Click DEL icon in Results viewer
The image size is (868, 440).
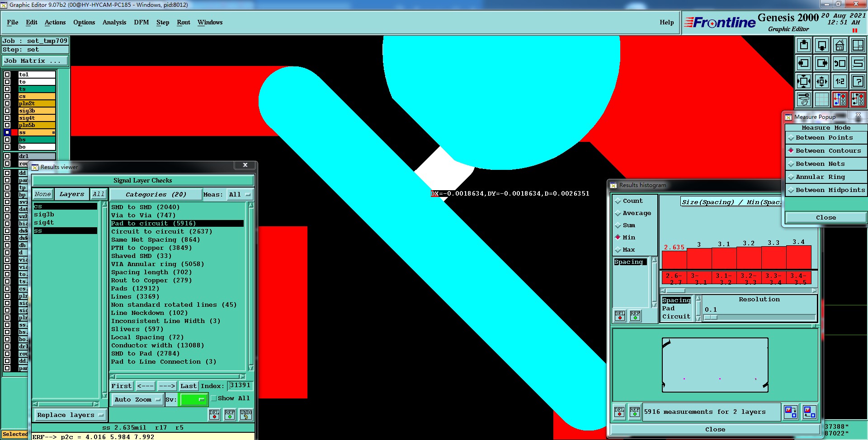point(214,415)
